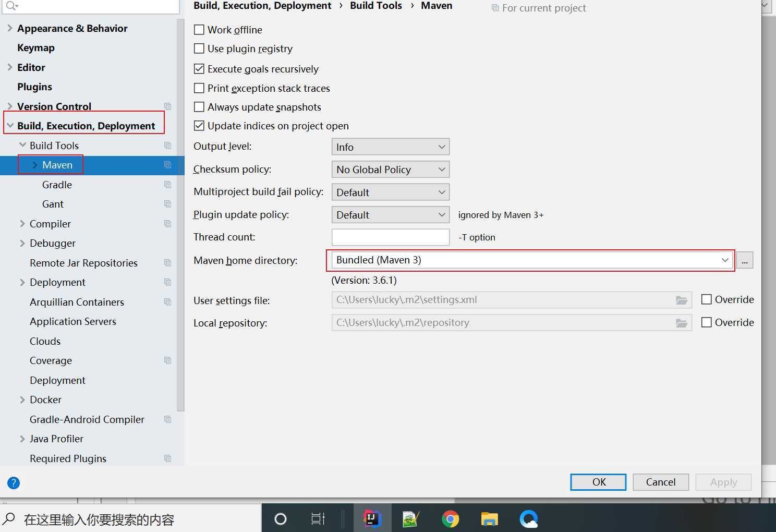Image resolution: width=776 pixels, height=532 pixels.
Task: Enable Work offline checkbox
Action: coord(199,30)
